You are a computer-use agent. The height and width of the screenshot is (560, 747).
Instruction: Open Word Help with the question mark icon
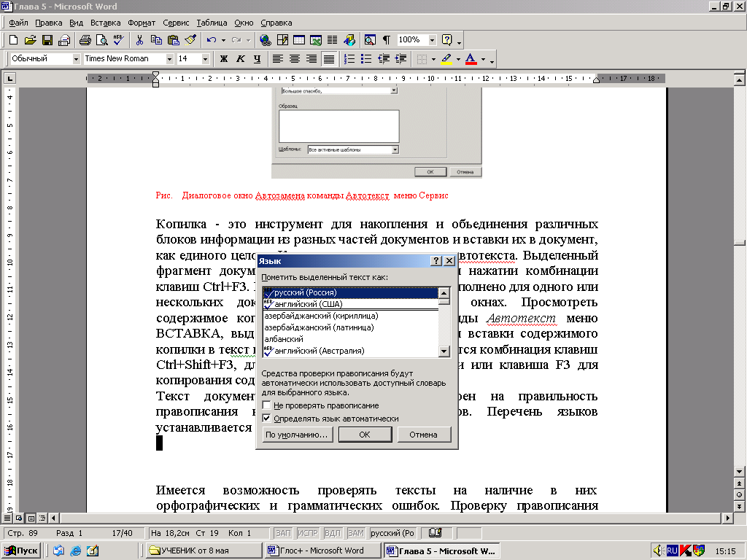tap(447, 40)
